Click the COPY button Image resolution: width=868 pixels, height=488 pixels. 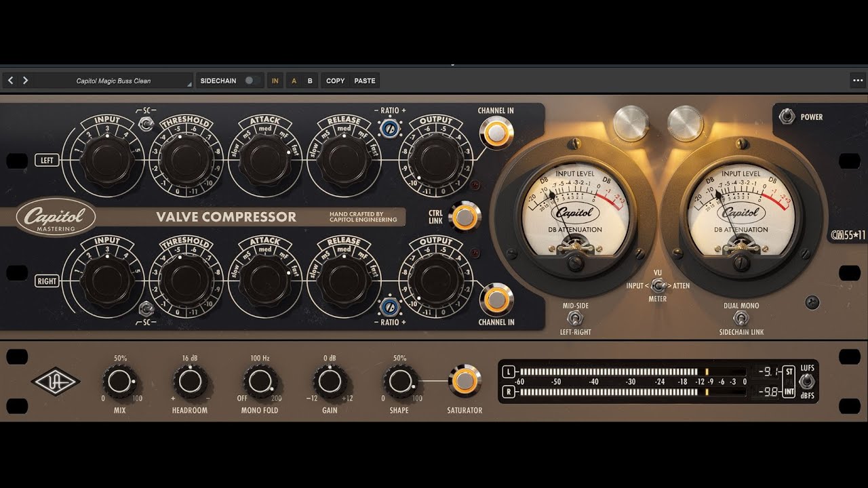click(336, 81)
